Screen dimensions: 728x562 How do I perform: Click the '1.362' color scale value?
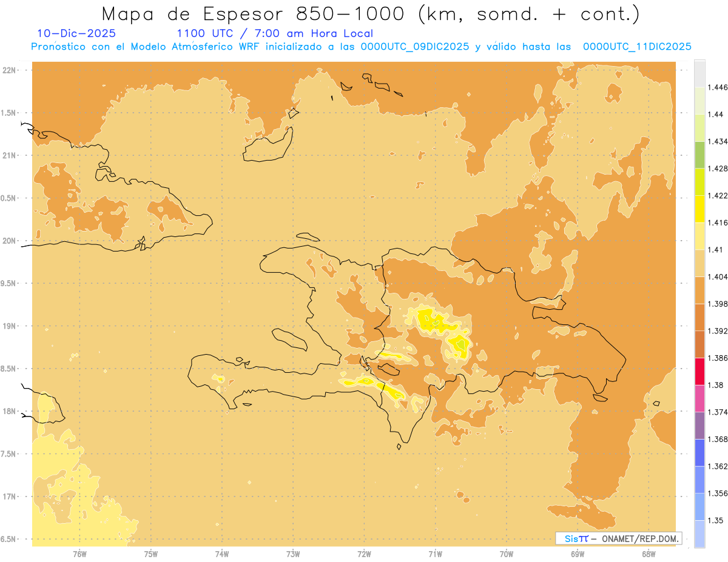pyautogui.click(x=718, y=466)
